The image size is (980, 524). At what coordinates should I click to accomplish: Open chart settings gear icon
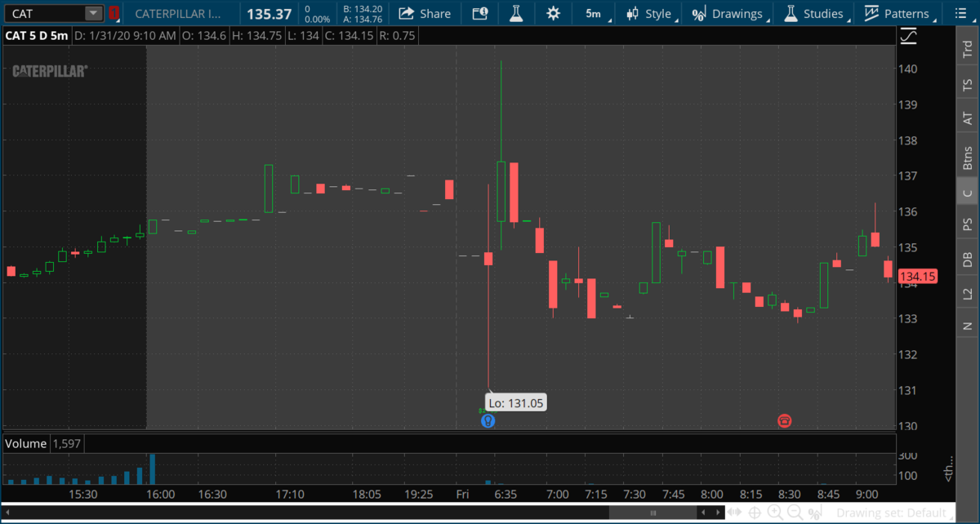(554, 13)
